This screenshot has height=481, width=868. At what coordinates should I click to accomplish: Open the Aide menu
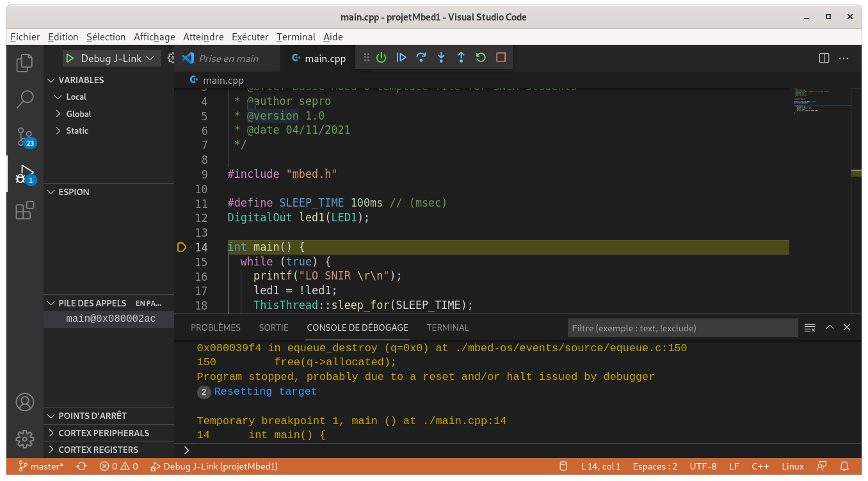(x=333, y=37)
